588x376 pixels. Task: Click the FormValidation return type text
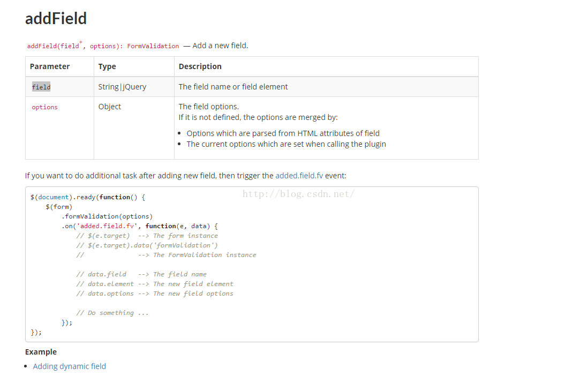pos(153,46)
